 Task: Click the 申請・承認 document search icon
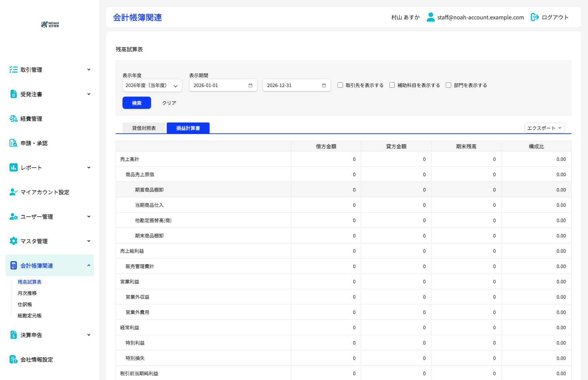pyautogui.click(x=14, y=143)
